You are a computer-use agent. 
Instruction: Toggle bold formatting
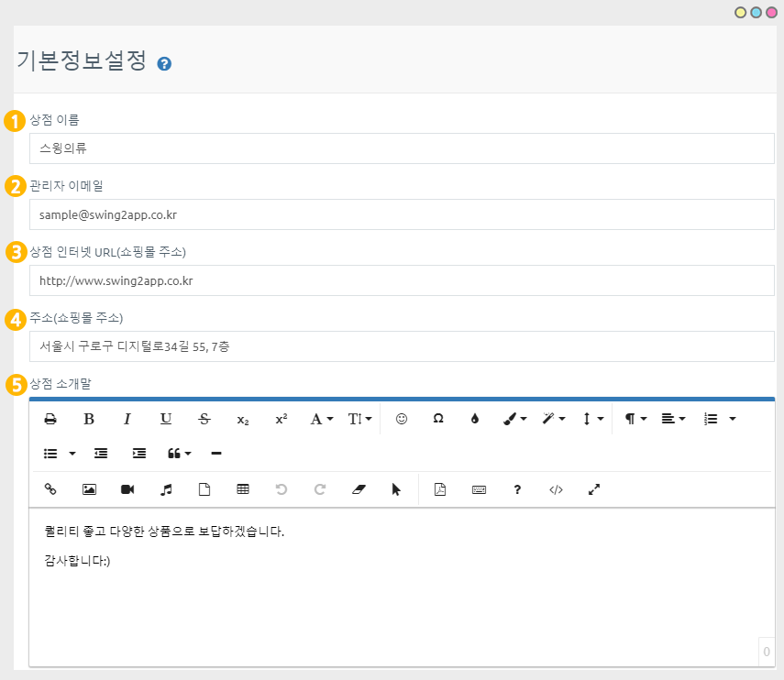click(89, 419)
